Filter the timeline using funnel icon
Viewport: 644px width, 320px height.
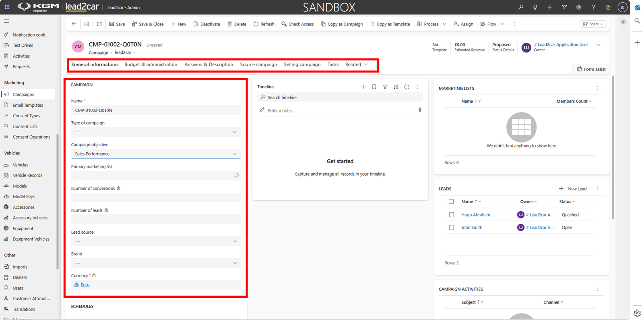(x=385, y=87)
